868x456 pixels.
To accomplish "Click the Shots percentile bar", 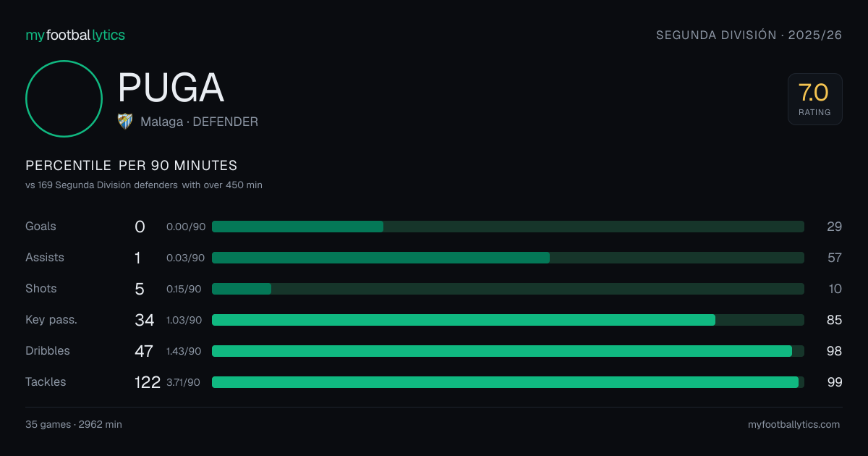I will pyautogui.click(x=508, y=289).
